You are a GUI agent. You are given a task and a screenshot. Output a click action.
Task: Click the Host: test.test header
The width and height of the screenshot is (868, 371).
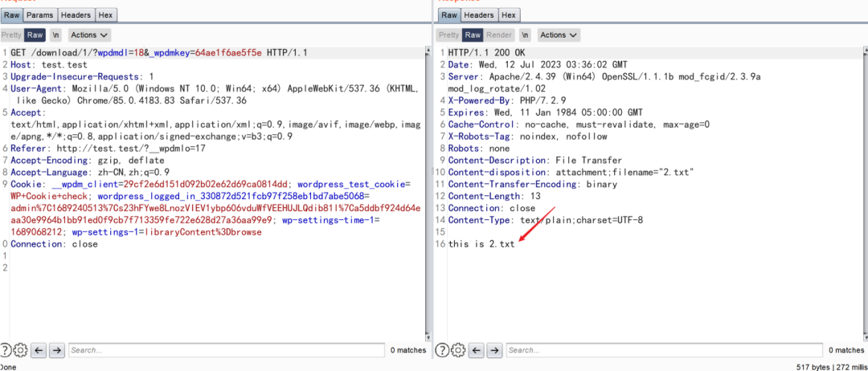tap(49, 65)
